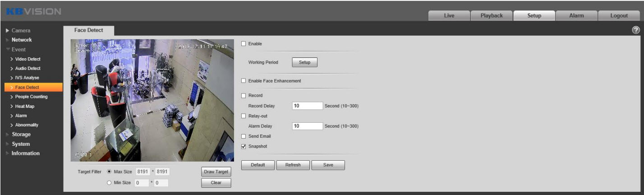This screenshot has width=644, height=195.
Task: Enable the face detect checkbox
Action: click(x=244, y=44)
